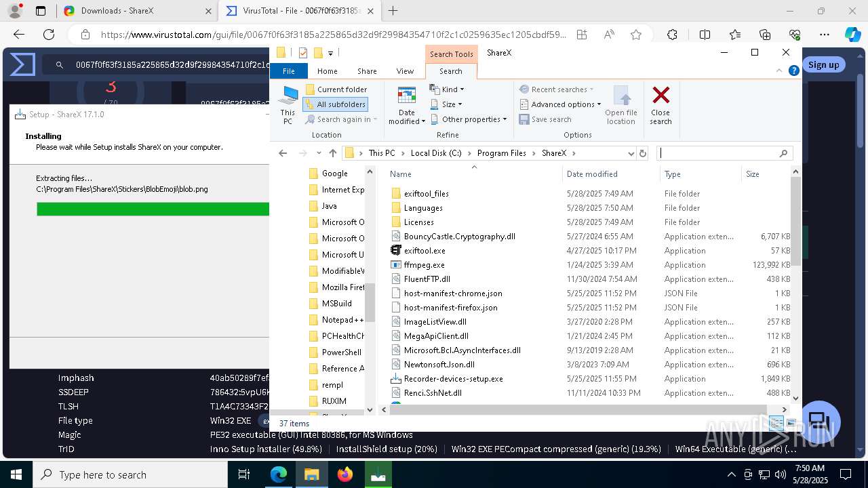868x488 pixels.
Task: Open Date modified filter dropdown
Action: point(406,106)
